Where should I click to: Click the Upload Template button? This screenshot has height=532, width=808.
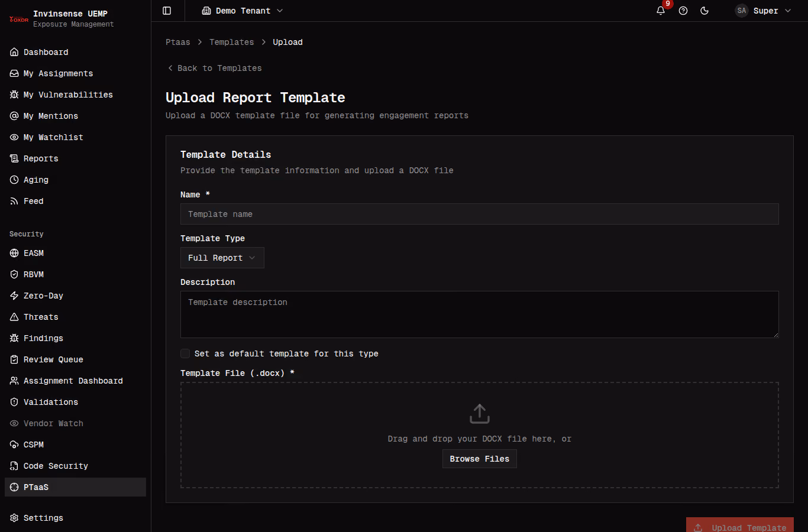(740, 525)
